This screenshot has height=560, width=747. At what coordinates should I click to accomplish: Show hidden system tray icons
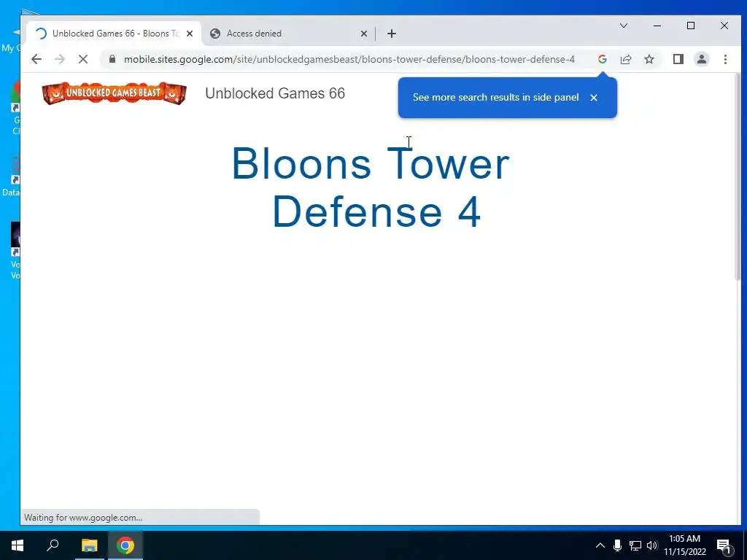(600, 545)
